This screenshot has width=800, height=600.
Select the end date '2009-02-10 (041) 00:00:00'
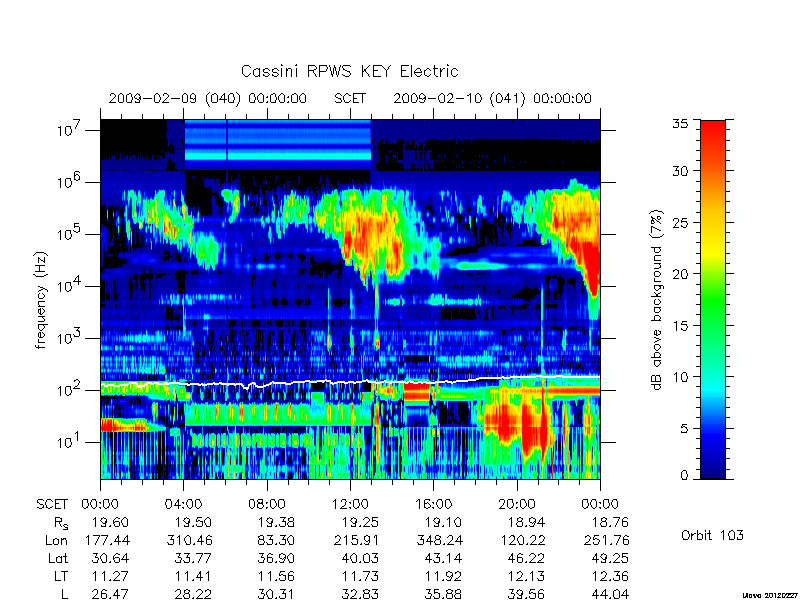click(492, 98)
